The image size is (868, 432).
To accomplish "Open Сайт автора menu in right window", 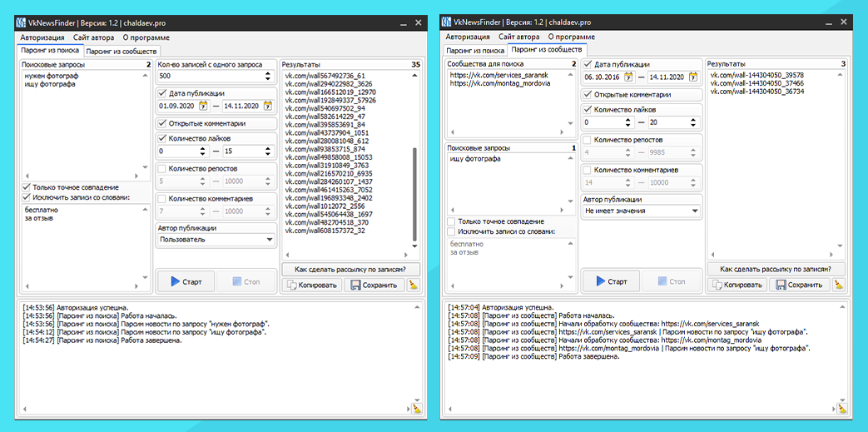I will pos(518,37).
